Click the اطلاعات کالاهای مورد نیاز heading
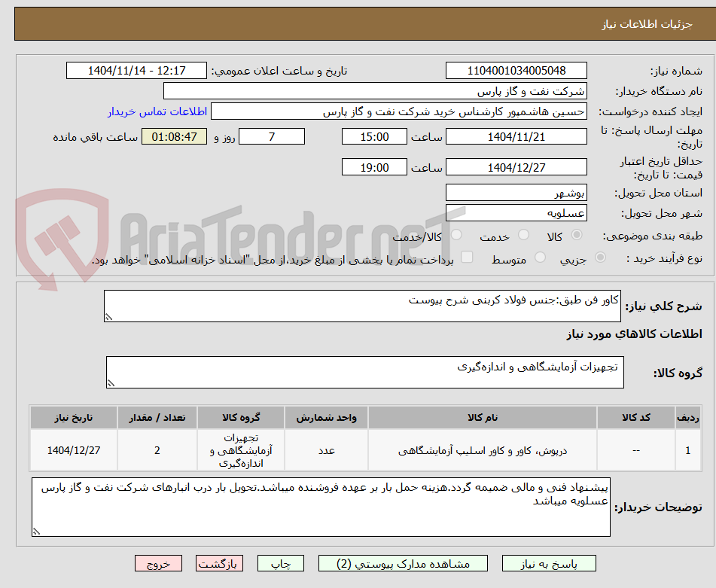Viewport: 716px width, 588px height. pyautogui.click(x=634, y=334)
